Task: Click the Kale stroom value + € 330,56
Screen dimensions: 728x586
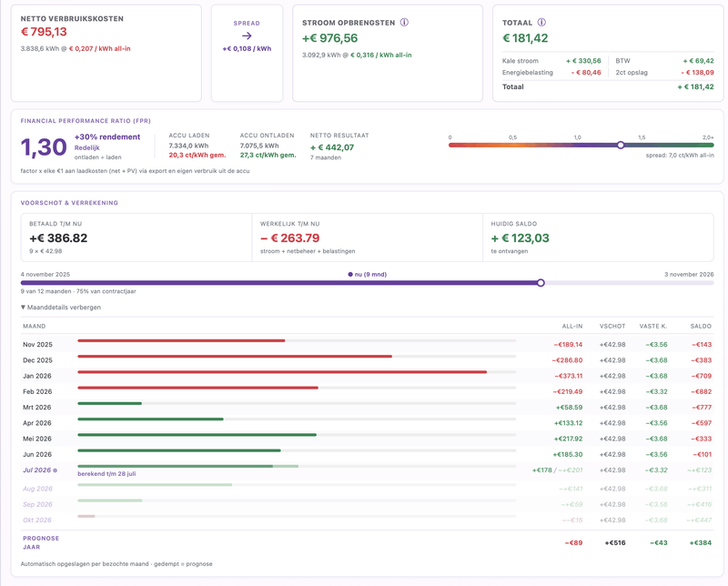Action: pyautogui.click(x=583, y=61)
